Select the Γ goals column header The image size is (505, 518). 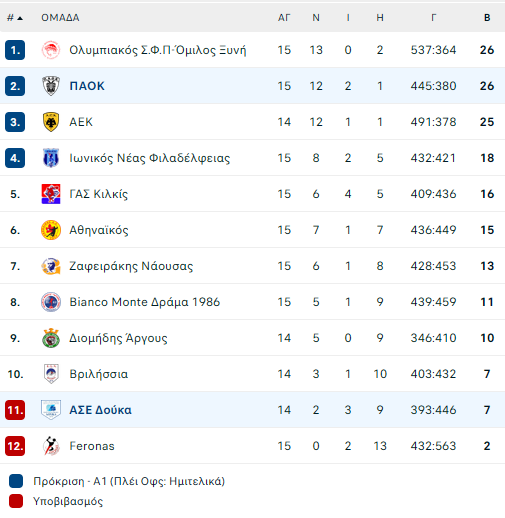pos(433,18)
